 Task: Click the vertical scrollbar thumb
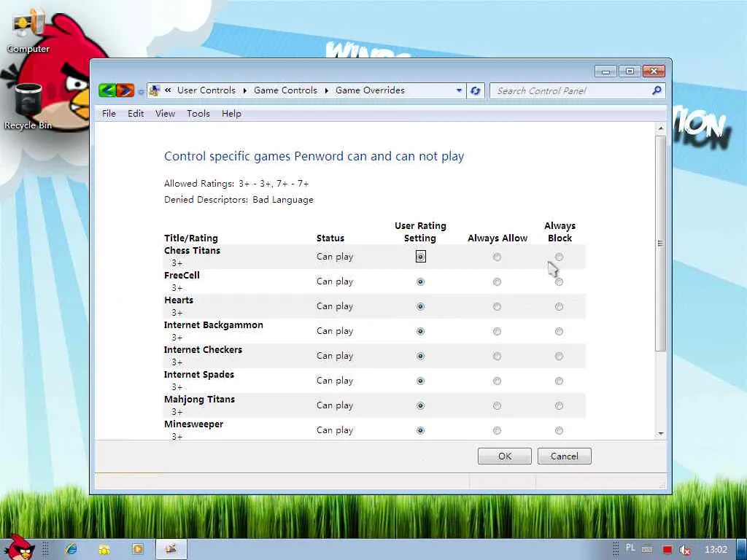660,244
